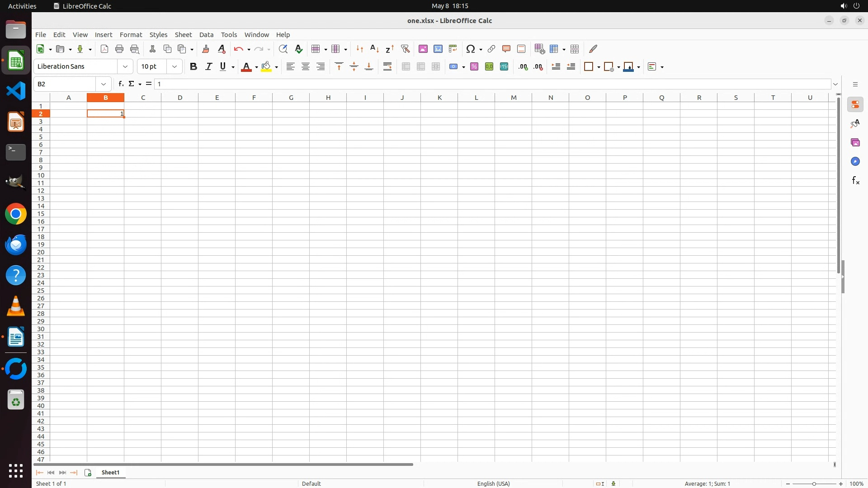Click the Format as Percent icon
The width and height of the screenshot is (868, 488).
474,66
